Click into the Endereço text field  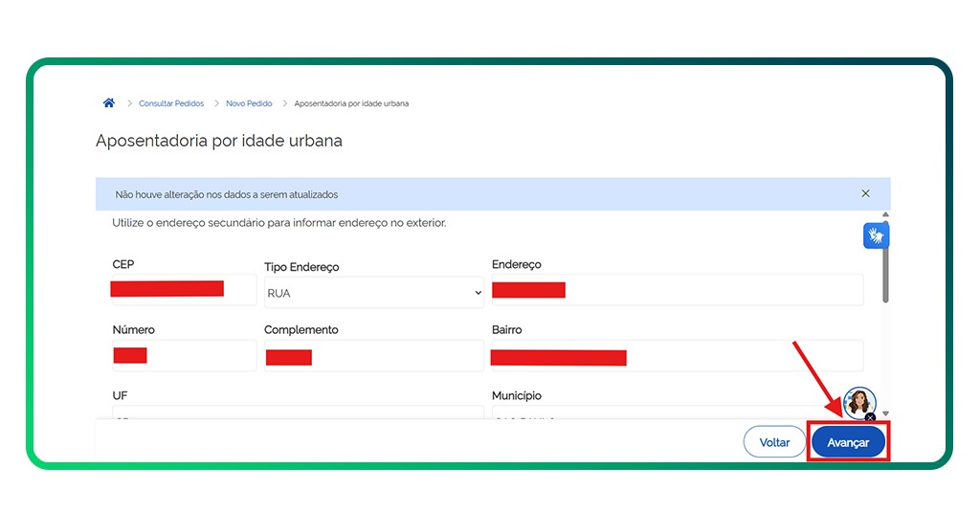[x=677, y=290]
